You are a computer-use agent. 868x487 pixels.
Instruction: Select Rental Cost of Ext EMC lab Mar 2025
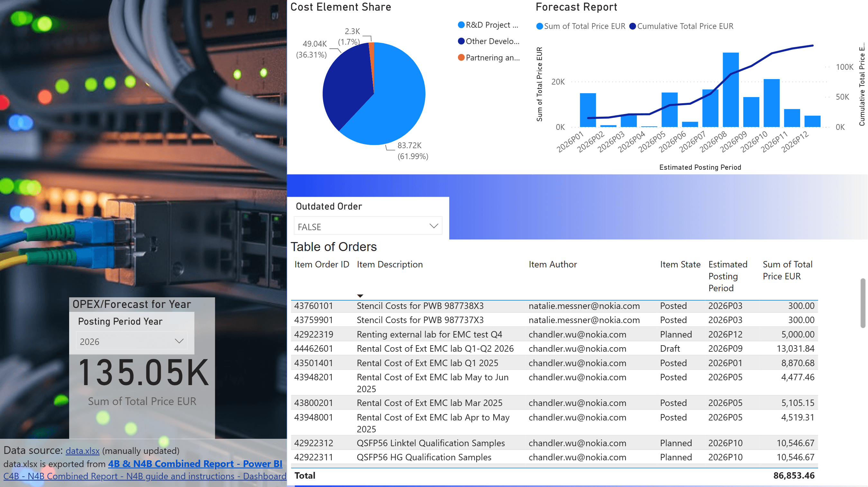pos(429,403)
